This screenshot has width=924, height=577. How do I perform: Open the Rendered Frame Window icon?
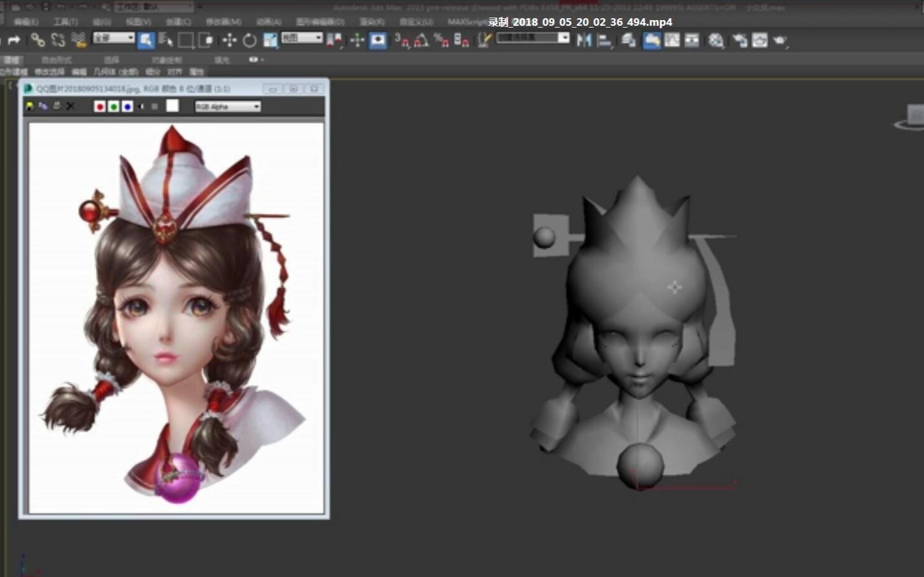[759, 41]
